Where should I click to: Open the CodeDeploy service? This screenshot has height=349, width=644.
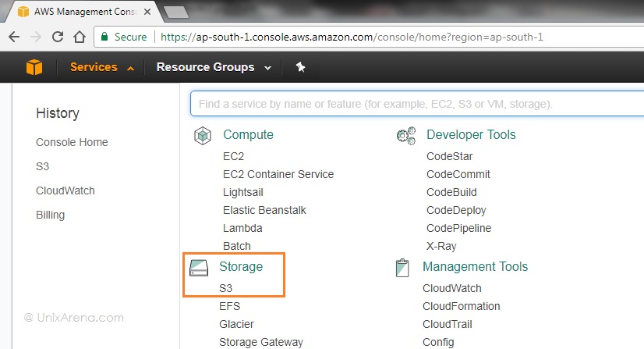pyautogui.click(x=456, y=210)
